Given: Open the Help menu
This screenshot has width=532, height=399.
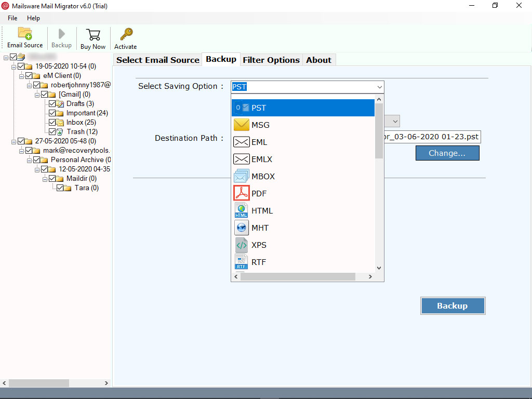Looking at the screenshot, I should click(x=33, y=18).
